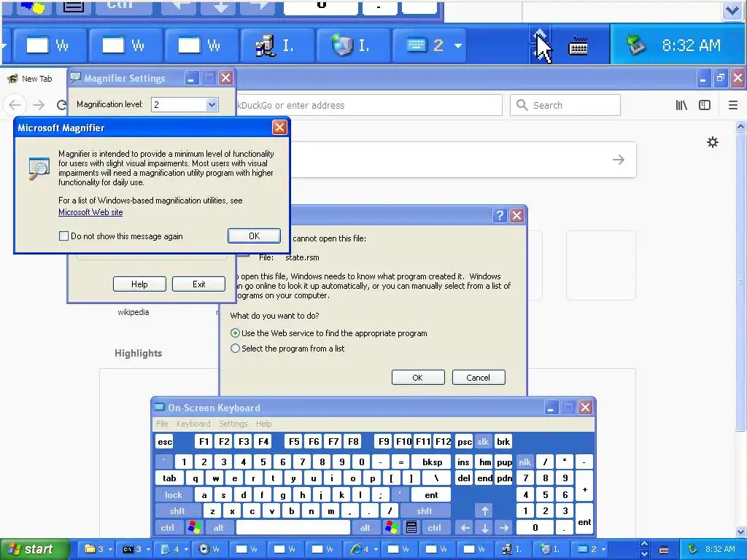Open the shield globe taskbar item
The image size is (747, 560).
click(x=550, y=550)
